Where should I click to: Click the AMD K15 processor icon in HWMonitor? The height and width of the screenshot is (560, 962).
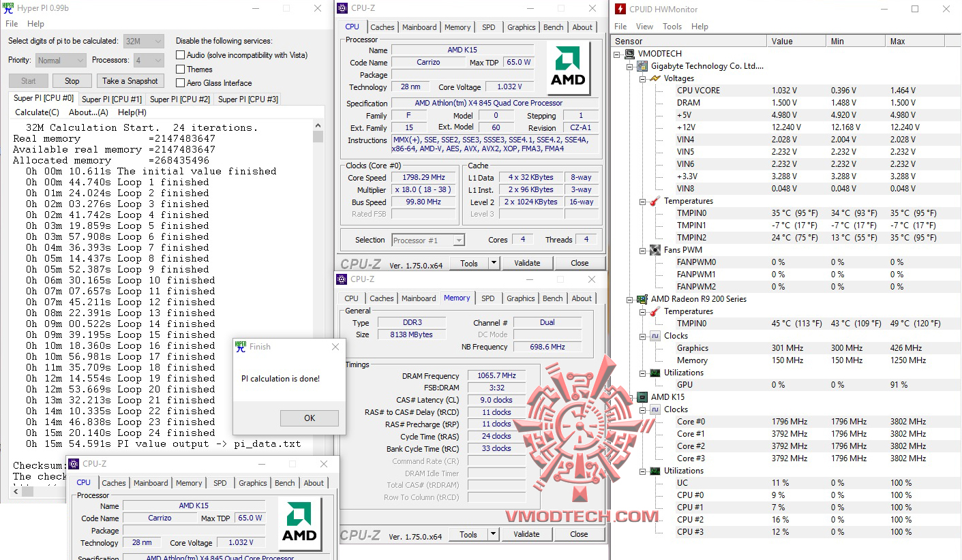point(642,397)
